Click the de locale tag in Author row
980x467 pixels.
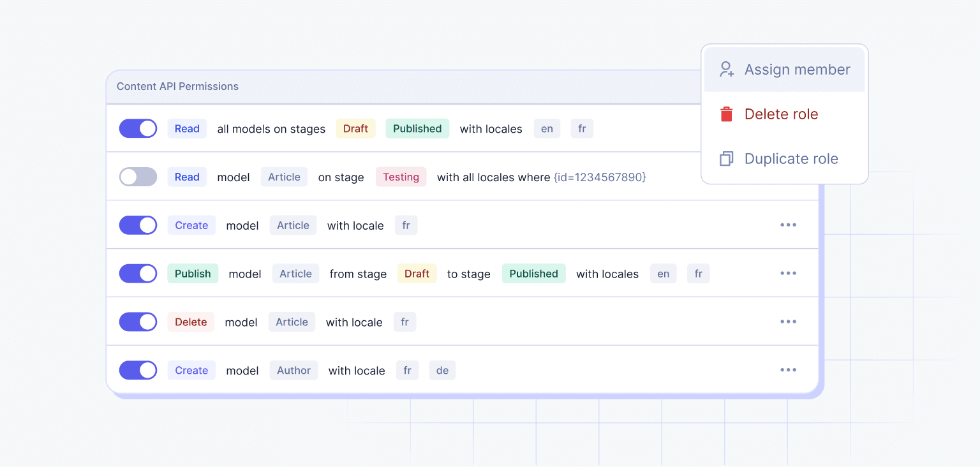(x=442, y=371)
